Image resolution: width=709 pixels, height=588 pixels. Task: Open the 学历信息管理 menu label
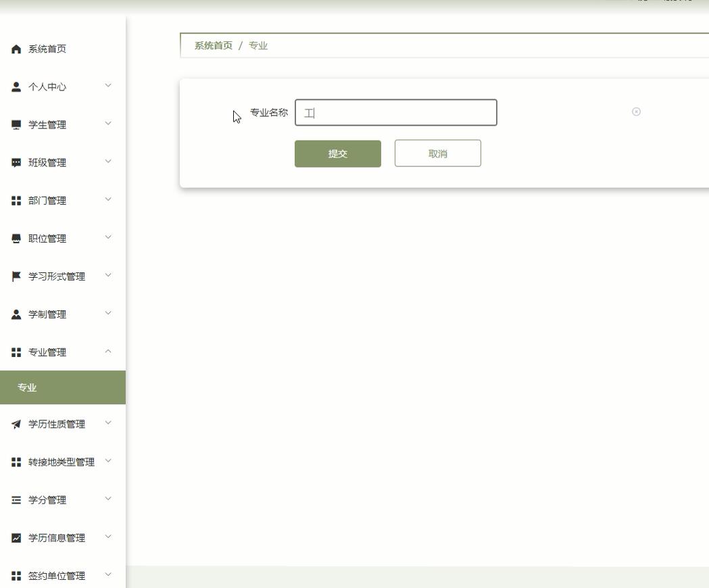(57, 538)
